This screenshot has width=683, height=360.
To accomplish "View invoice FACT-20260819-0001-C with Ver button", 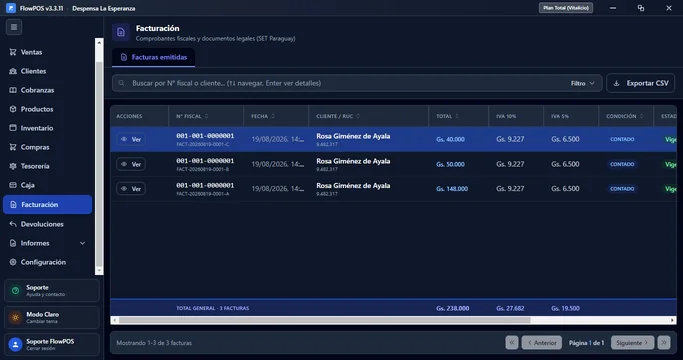I will (x=131, y=139).
